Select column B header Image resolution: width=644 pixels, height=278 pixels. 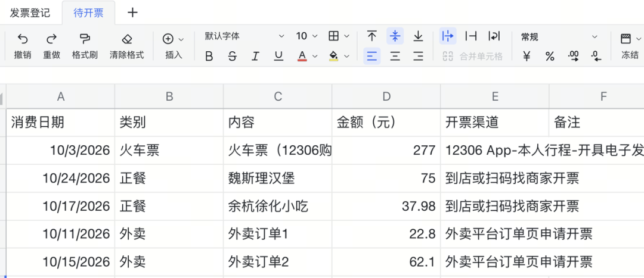[169, 96]
